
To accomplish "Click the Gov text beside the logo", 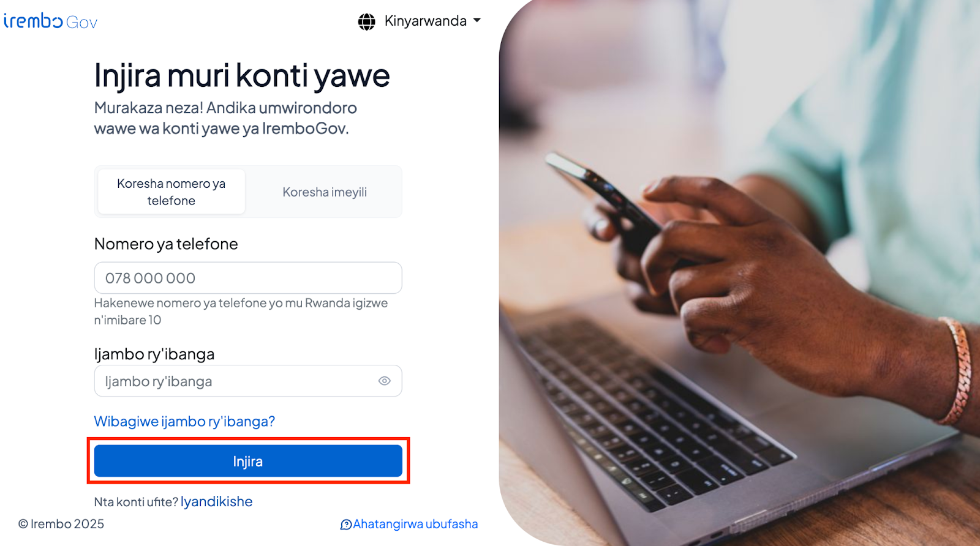I will [x=81, y=23].
